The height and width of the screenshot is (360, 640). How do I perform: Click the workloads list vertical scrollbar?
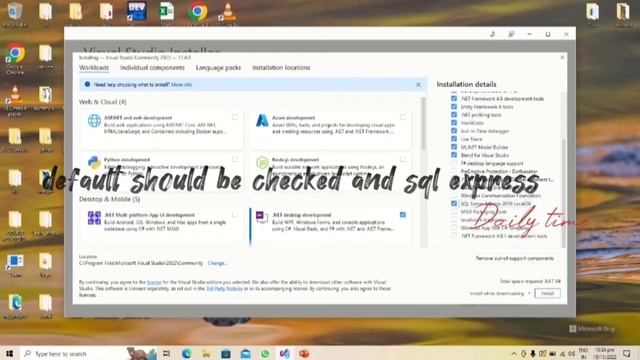(423, 123)
